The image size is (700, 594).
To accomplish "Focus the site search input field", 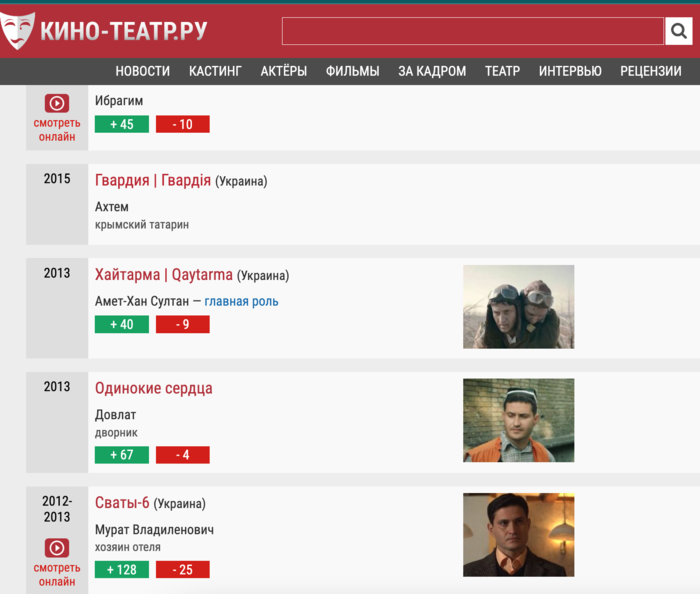I will [473, 31].
